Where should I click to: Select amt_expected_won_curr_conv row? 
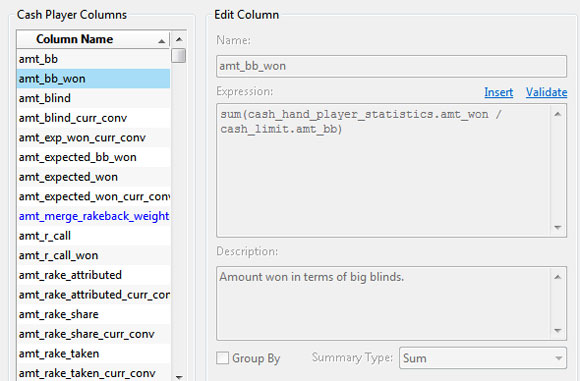[94, 196]
